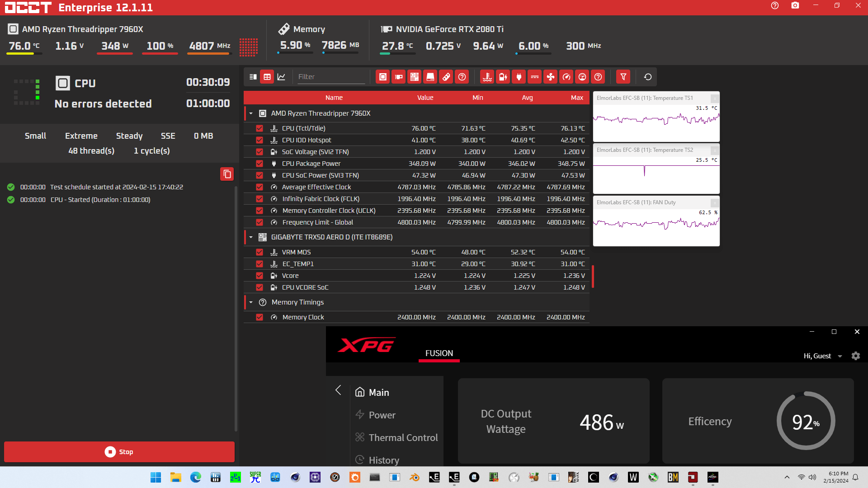Uncheck CPU (Tctl/Tdie) sensor checkbox
Viewport: 868px width, 488px height.
pos(259,128)
